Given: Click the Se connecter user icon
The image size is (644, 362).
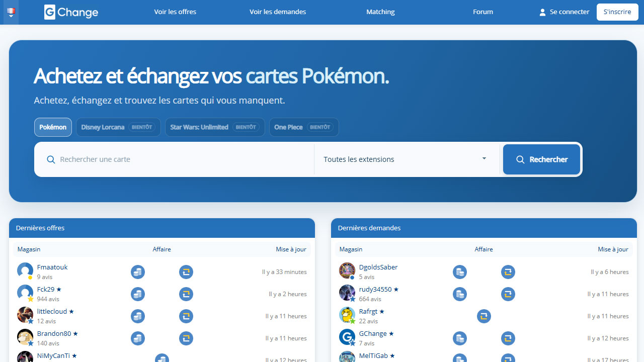Looking at the screenshot, I should (x=542, y=12).
